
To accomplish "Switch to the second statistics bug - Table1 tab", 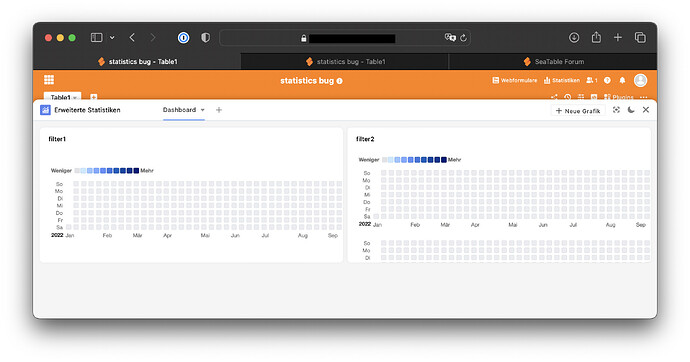I will coord(345,62).
